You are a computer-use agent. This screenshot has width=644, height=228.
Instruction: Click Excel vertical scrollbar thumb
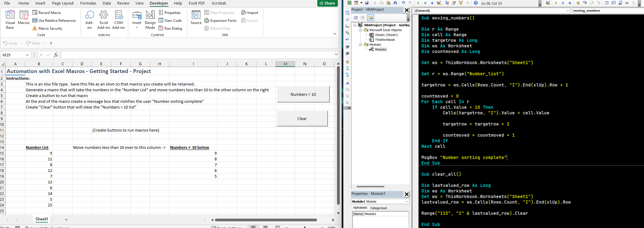338,135
